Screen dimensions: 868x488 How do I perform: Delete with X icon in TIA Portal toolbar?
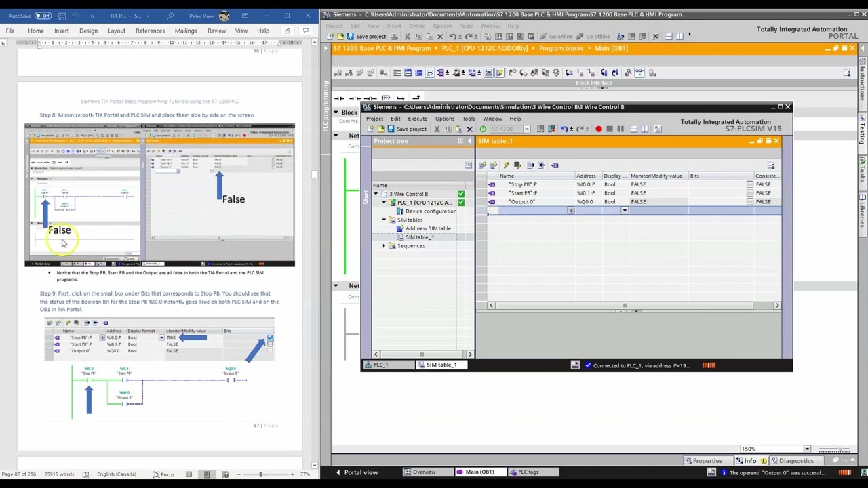(440, 36)
